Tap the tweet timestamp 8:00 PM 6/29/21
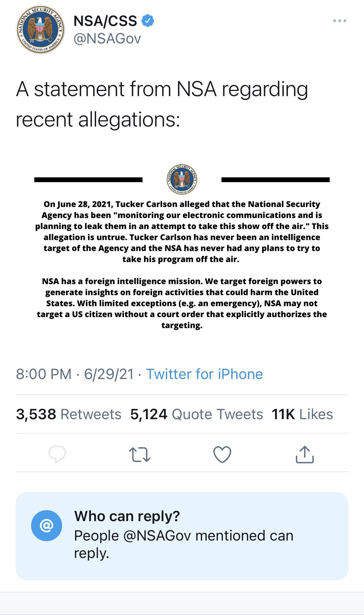Image resolution: width=364 pixels, height=615 pixels. pyautogui.click(x=75, y=374)
